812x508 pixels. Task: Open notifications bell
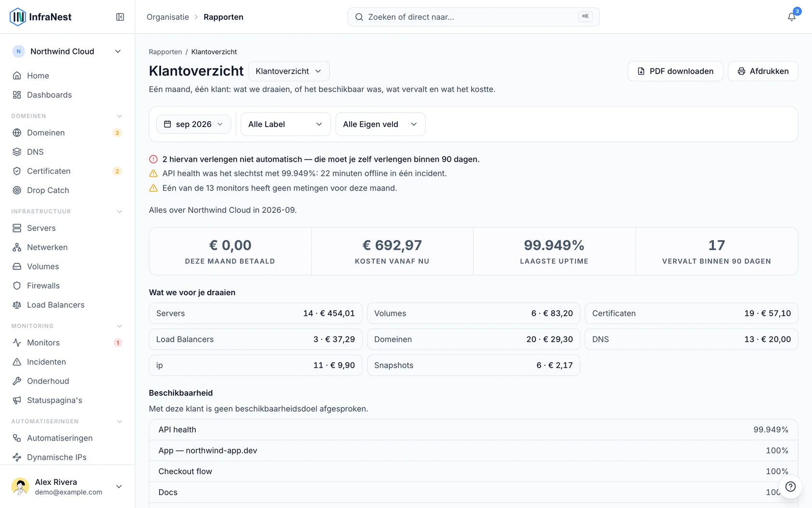791,17
